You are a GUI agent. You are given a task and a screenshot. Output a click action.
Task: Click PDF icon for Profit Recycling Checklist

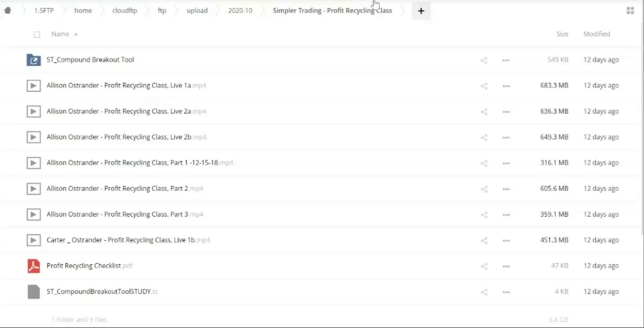(x=34, y=266)
